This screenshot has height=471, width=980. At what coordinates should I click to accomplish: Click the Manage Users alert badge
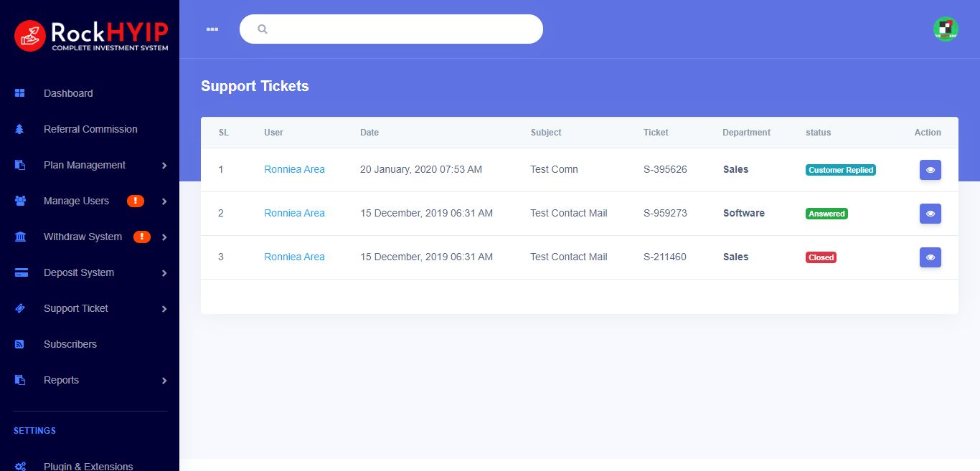(136, 201)
